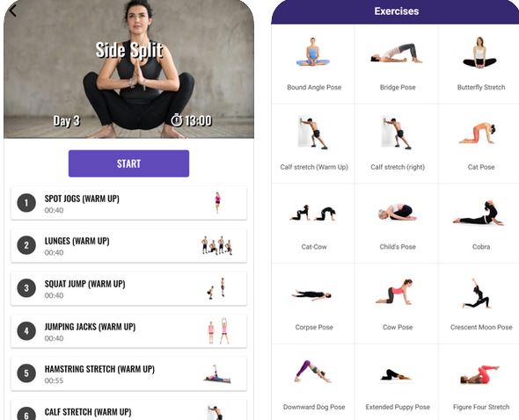Choose the Butterfly Stretch exercise

pyautogui.click(x=480, y=64)
